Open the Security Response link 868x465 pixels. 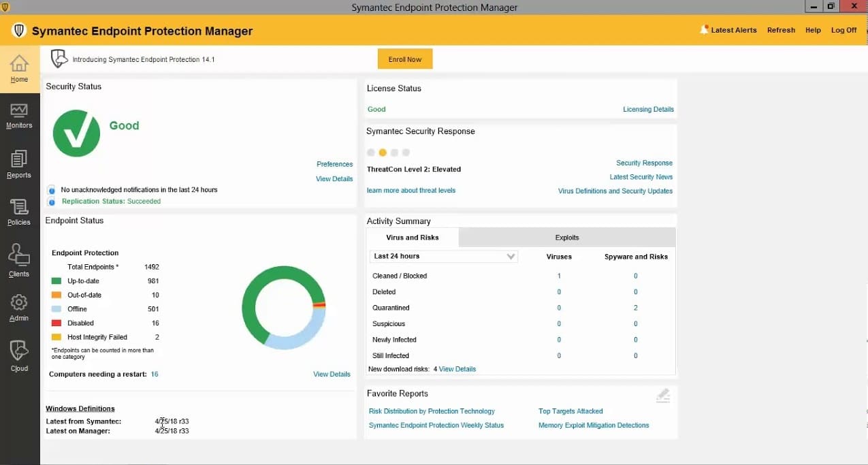tap(644, 163)
